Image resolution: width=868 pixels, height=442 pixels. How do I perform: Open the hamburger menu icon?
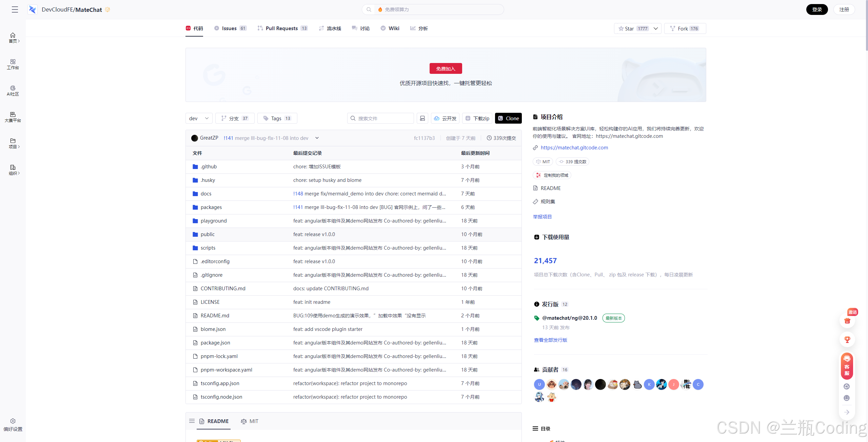(x=15, y=9)
